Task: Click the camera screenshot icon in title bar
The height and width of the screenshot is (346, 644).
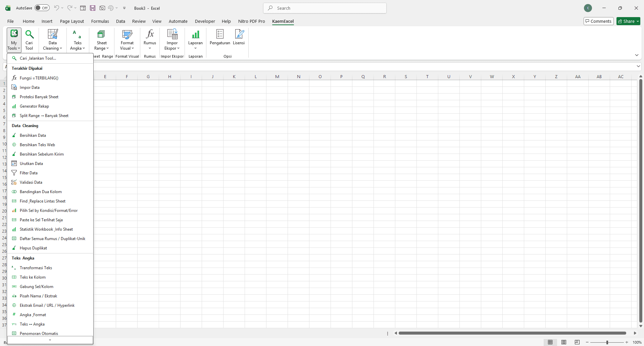Action: coord(102,8)
